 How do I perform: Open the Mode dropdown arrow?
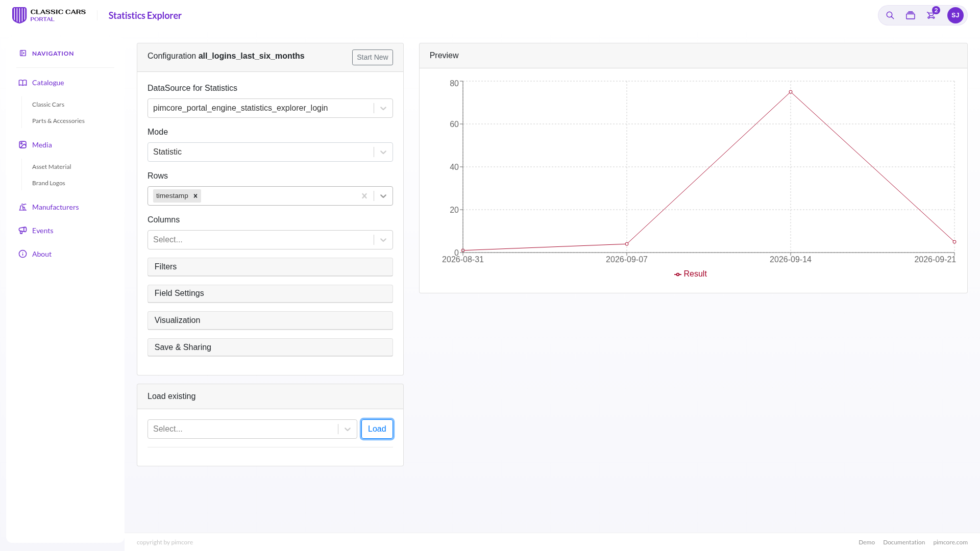pos(383,152)
